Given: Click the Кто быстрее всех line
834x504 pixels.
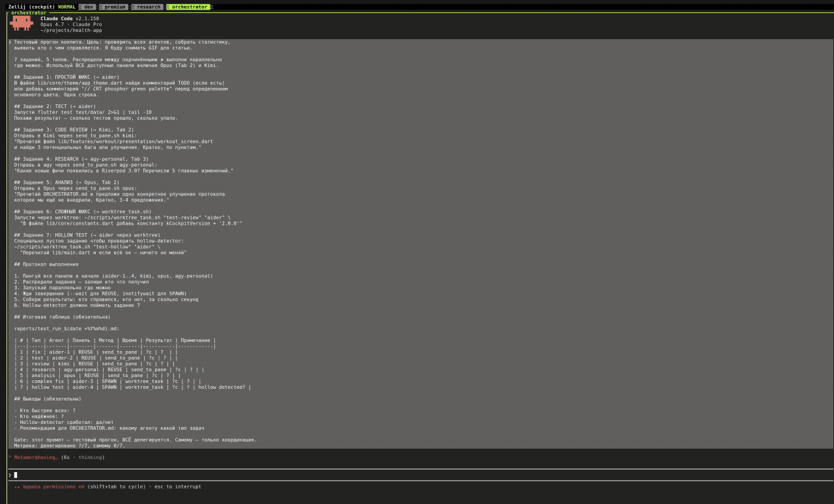Looking at the screenshot, I should [45, 411].
